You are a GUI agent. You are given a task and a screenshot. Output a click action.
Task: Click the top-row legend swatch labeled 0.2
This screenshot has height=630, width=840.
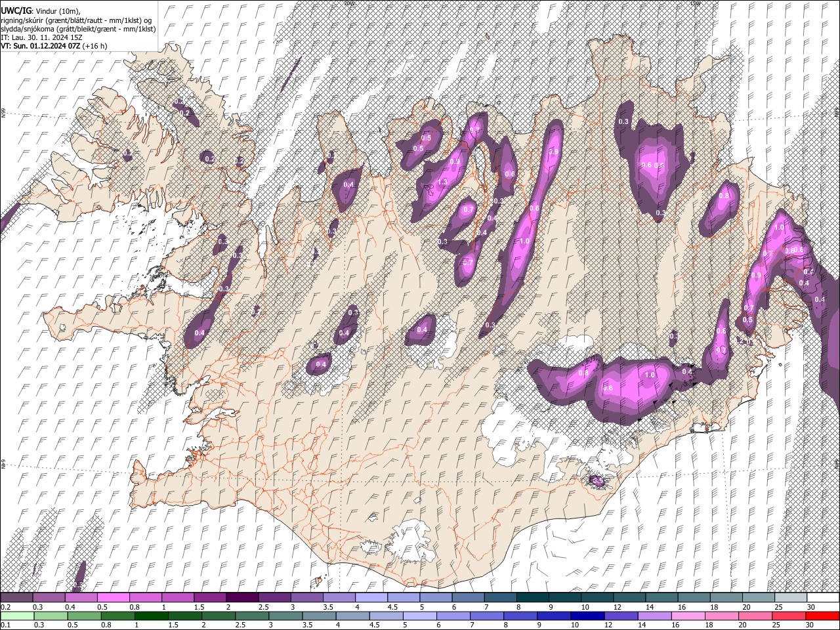(x=16, y=598)
